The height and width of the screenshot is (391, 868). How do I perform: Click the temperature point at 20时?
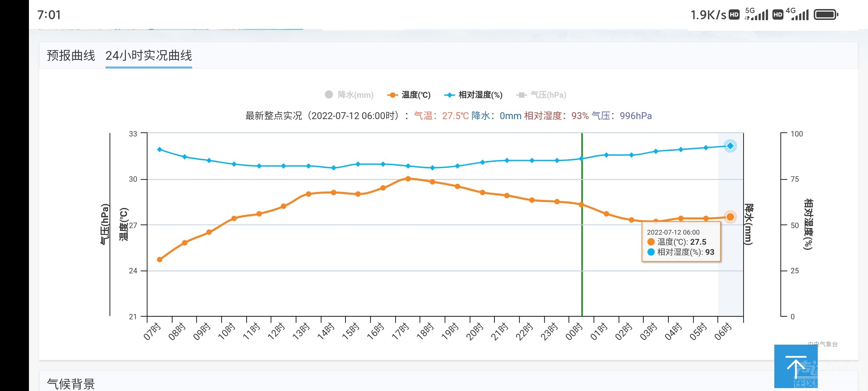[x=482, y=193]
